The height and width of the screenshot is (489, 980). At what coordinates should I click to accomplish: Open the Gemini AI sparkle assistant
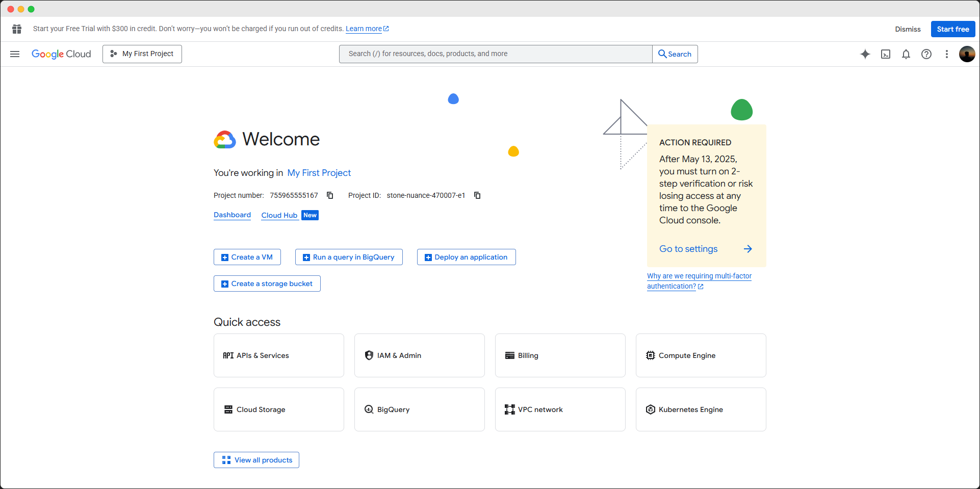click(865, 54)
